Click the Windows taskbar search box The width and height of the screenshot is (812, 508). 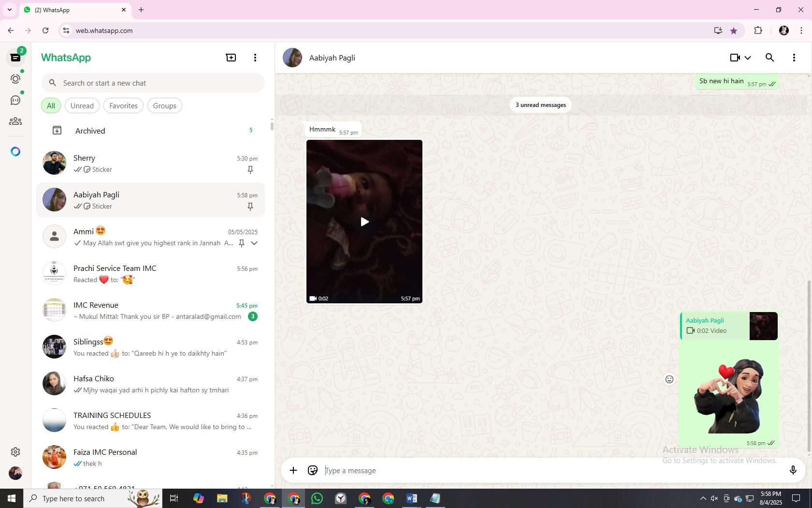tap(93, 498)
